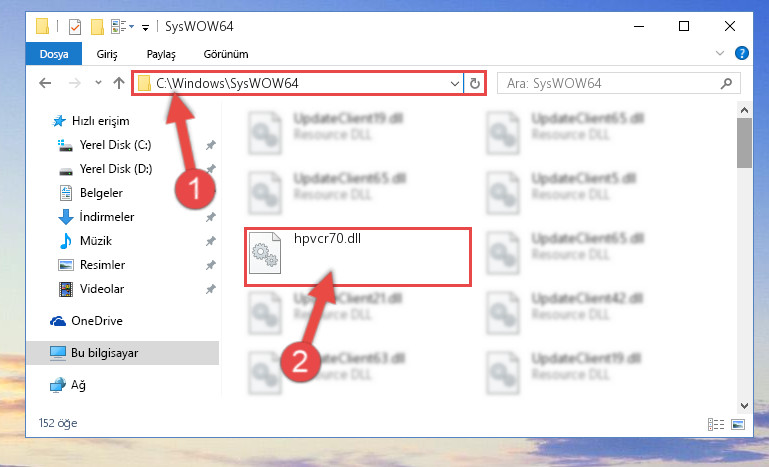Open the recent locations dropdown arrow

(x=98, y=82)
